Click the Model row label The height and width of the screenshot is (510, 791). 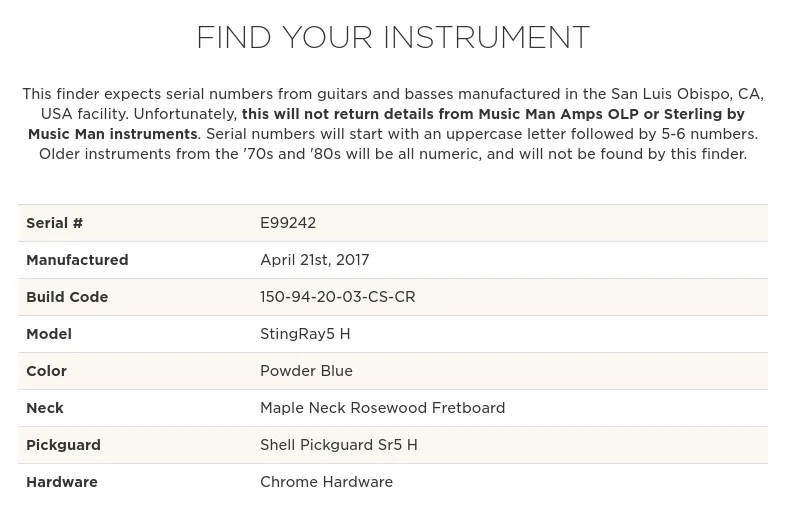click(49, 334)
